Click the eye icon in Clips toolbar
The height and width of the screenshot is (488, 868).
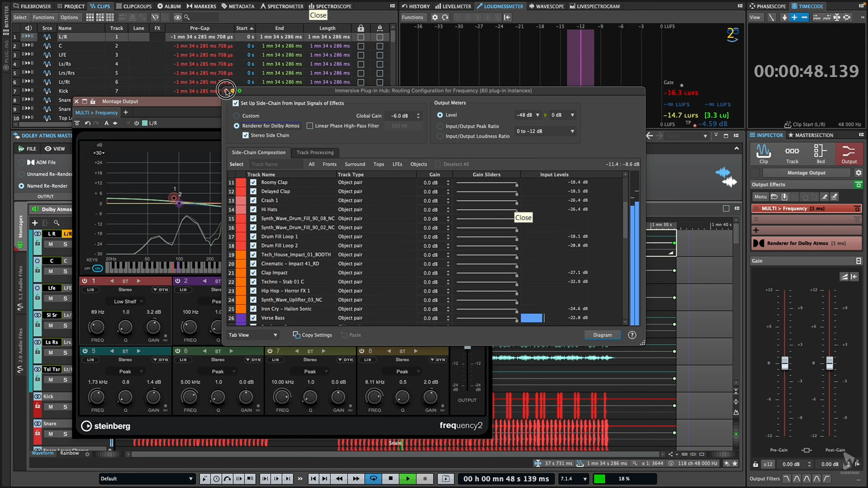pos(177,17)
